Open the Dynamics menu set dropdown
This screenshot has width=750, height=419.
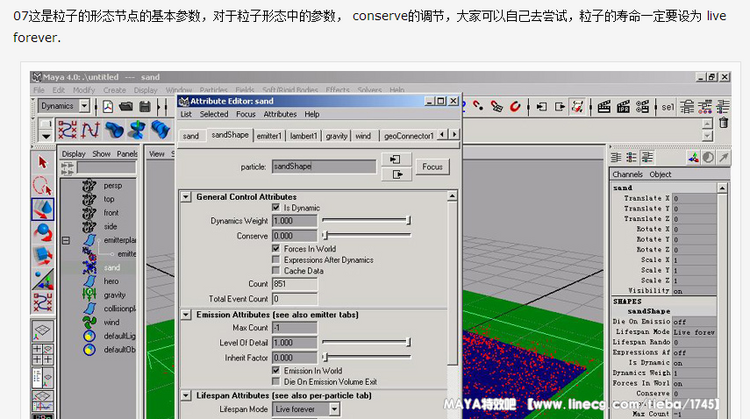(x=85, y=106)
